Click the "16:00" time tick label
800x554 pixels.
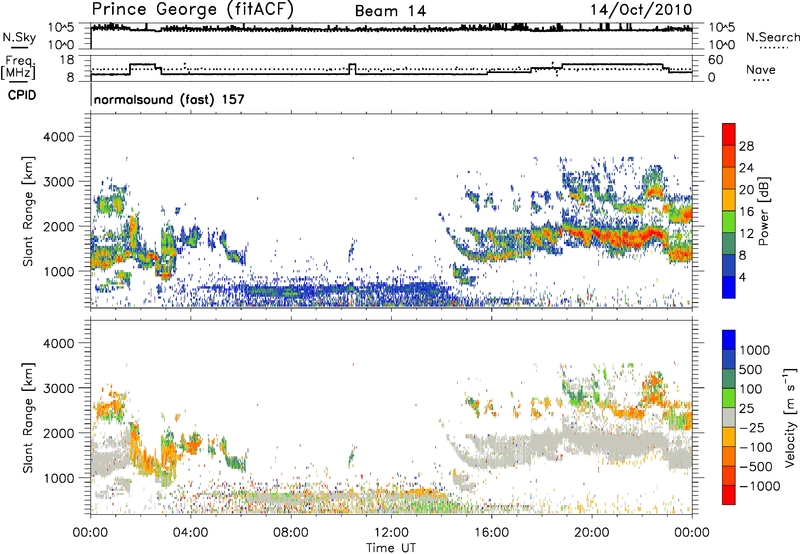tap(491, 533)
